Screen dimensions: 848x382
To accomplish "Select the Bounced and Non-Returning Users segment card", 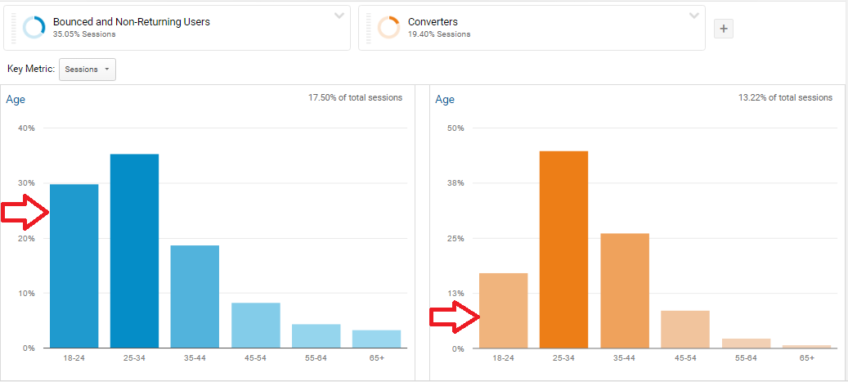I will pos(177,28).
